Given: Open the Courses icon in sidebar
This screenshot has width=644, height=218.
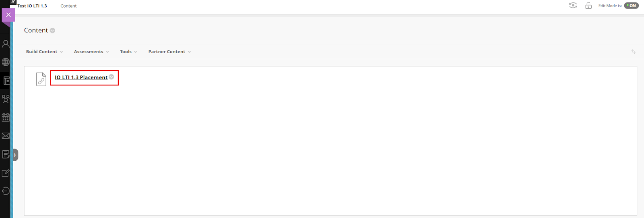Looking at the screenshot, I should 6,81.
